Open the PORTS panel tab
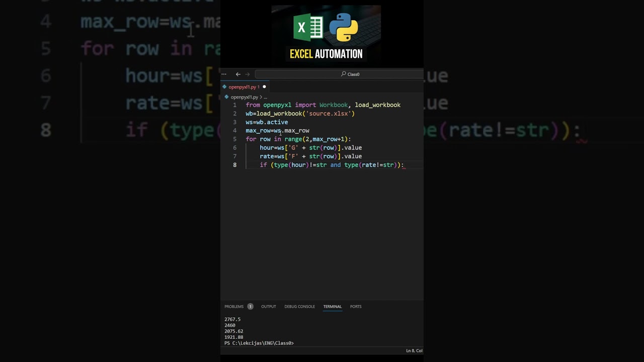Image resolution: width=644 pixels, height=362 pixels. (x=356, y=306)
